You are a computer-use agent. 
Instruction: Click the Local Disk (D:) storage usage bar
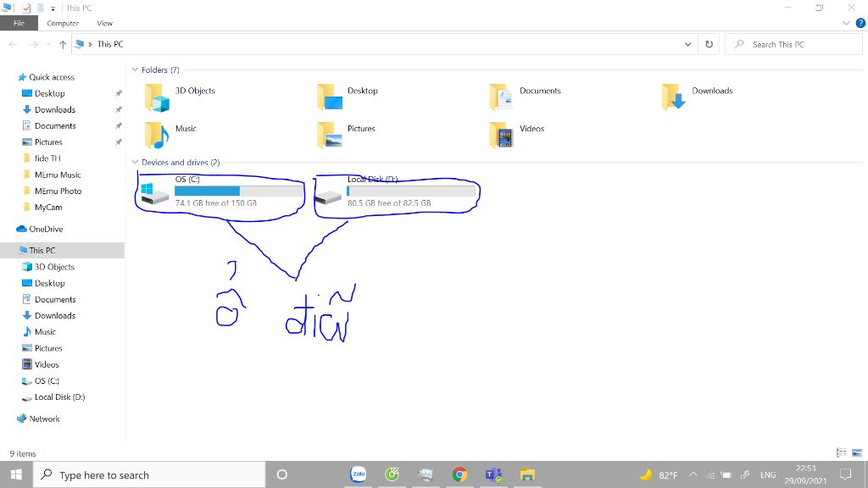pos(411,191)
